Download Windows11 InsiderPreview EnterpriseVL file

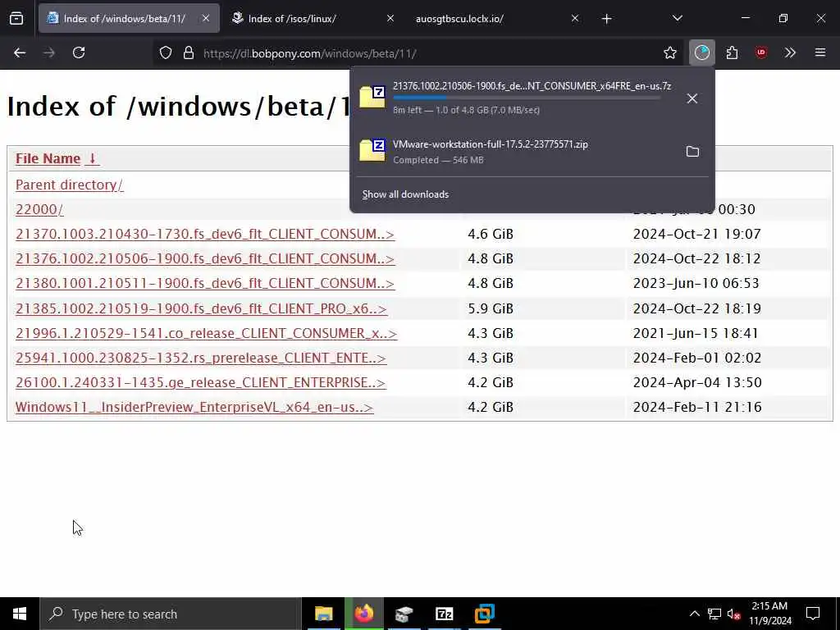(x=194, y=407)
